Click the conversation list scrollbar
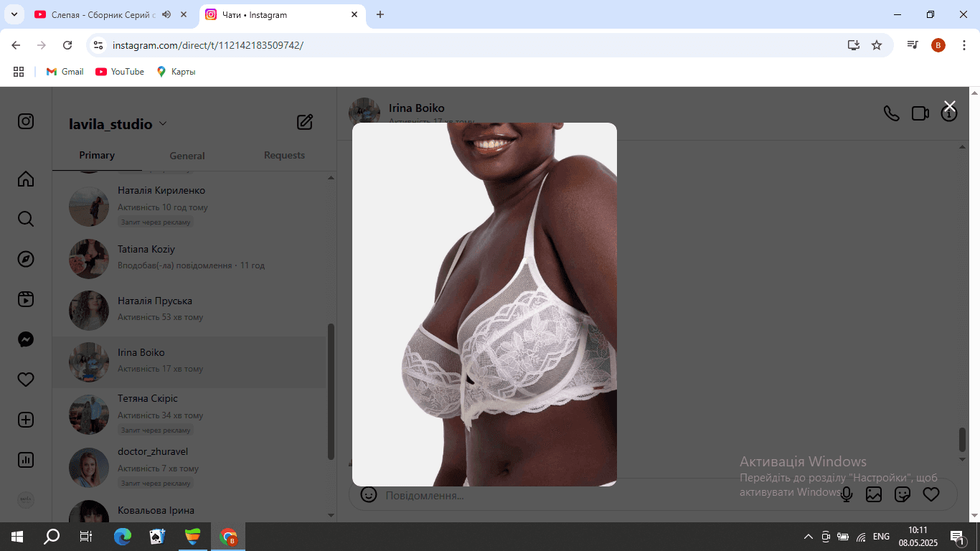 (331, 391)
